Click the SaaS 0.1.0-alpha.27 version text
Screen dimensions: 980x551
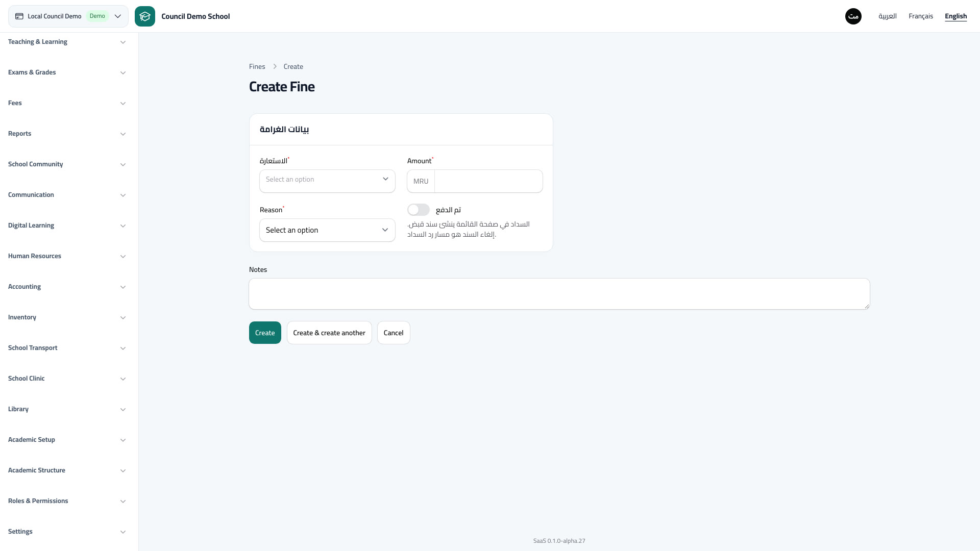559,541
